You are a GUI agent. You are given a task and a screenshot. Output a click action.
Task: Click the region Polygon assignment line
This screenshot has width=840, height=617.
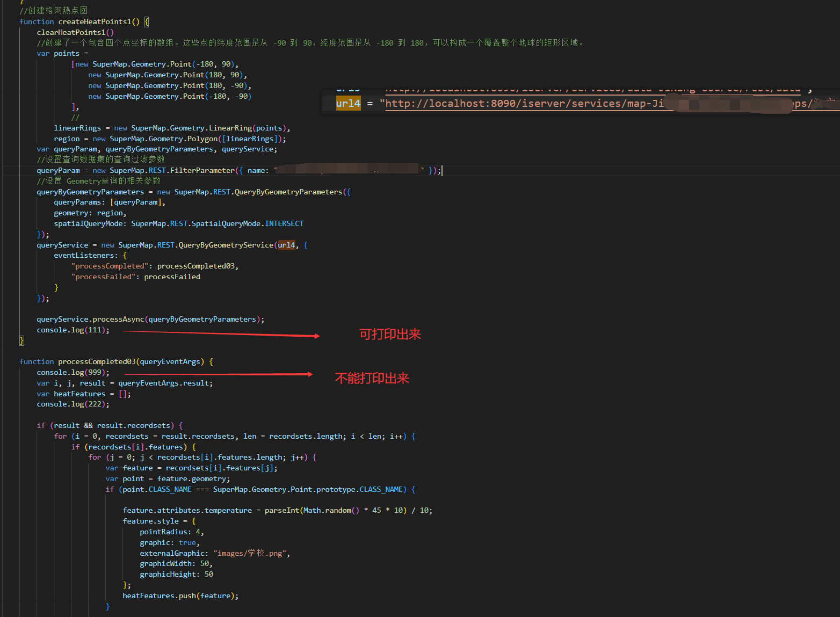(170, 139)
